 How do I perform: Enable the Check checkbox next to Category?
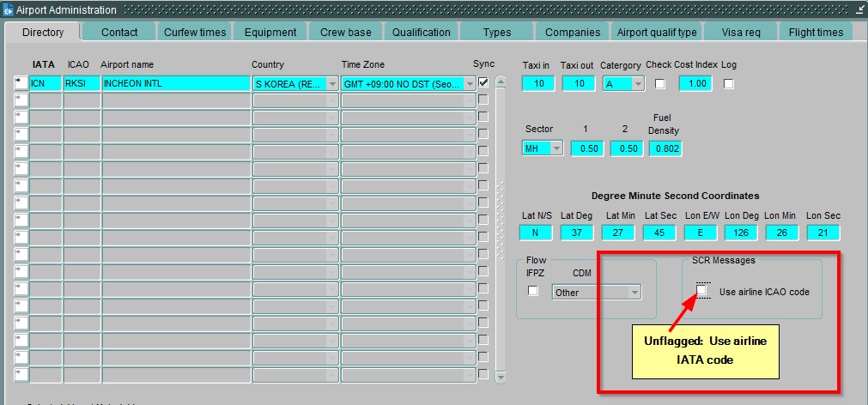click(660, 83)
